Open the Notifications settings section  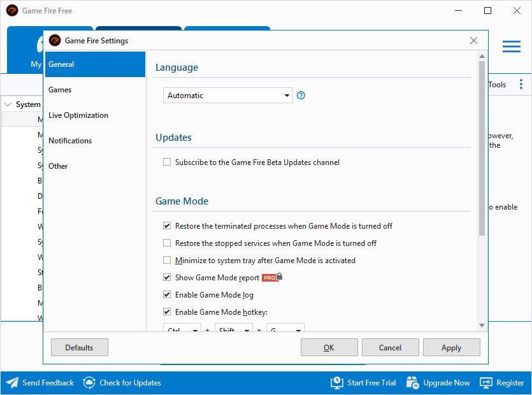click(x=96, y=141)
